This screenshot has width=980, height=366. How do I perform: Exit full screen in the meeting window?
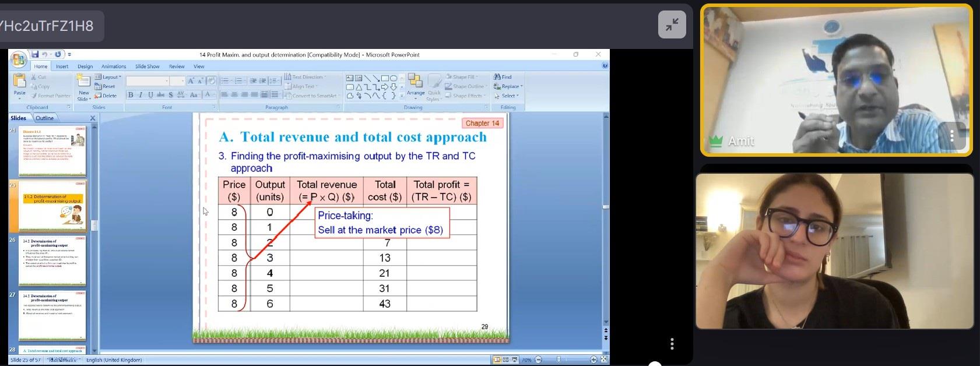(672, 24)
